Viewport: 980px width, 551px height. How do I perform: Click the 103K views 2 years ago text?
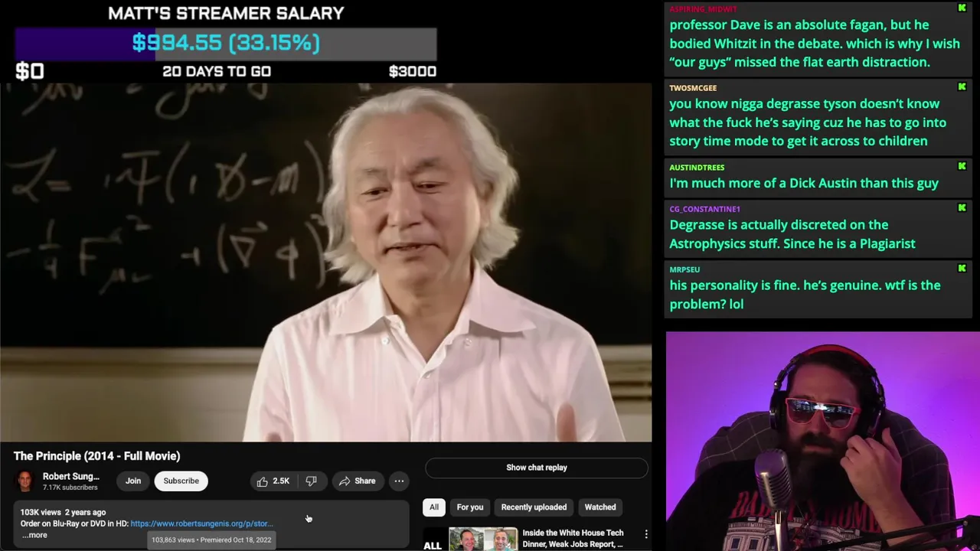click(63, 512)
